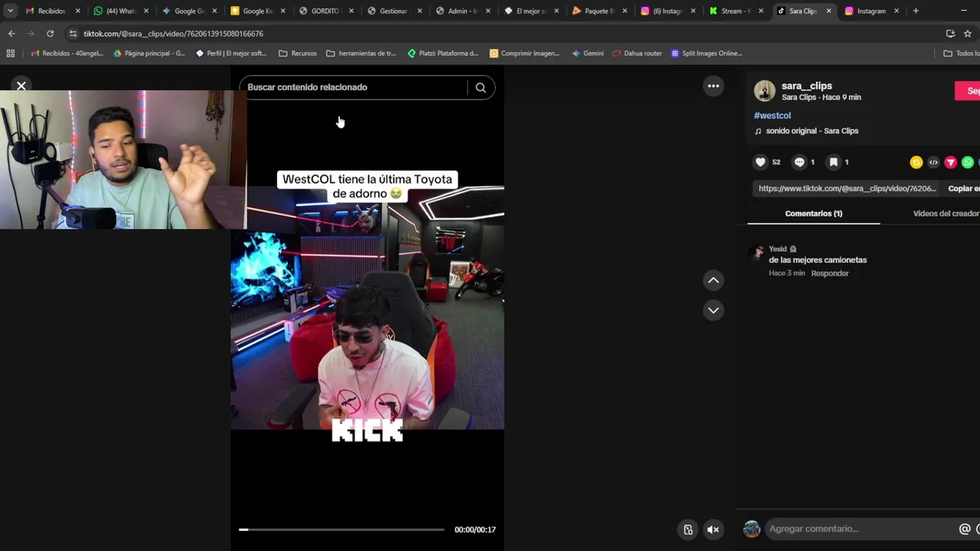Click the search magnifier icon beside Buscar contenido

click(481, 87)
